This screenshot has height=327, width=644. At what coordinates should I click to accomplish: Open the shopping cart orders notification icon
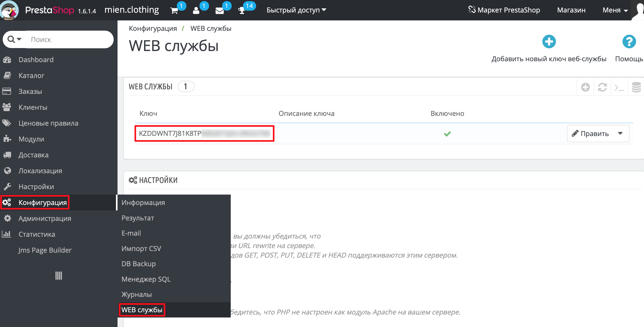pos(174,11)
